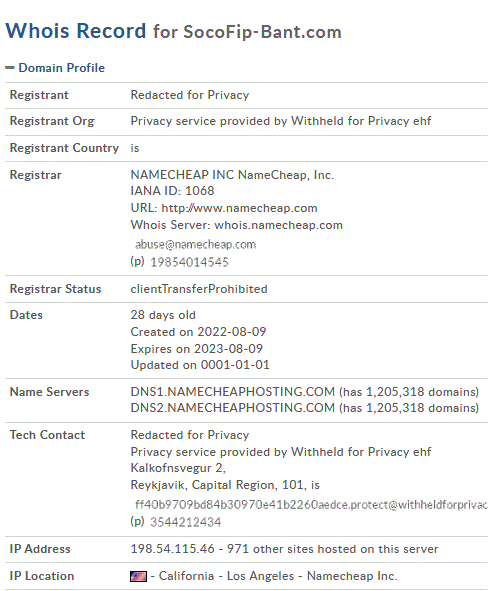
Task: Click the Created on 2022-08-09 date
Action: tap(198, 332)
